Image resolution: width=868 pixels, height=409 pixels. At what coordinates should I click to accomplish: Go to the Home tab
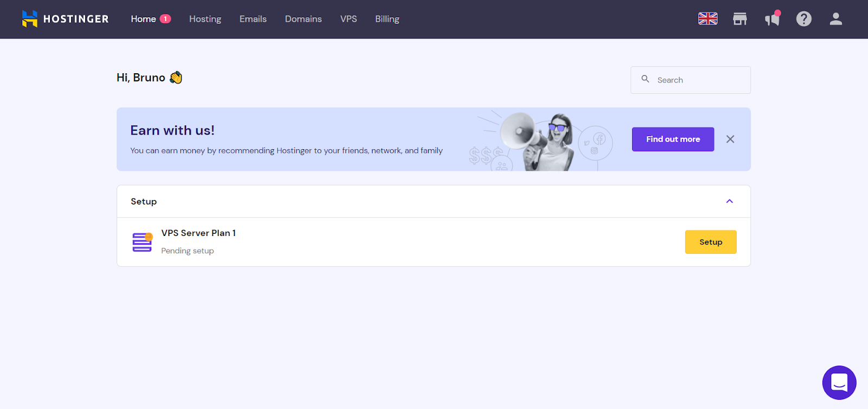pos(144,19)
